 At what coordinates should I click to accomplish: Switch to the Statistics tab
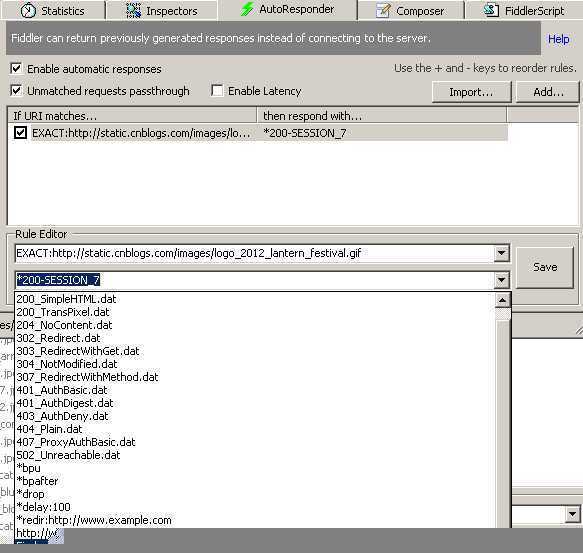coord(53,10)
